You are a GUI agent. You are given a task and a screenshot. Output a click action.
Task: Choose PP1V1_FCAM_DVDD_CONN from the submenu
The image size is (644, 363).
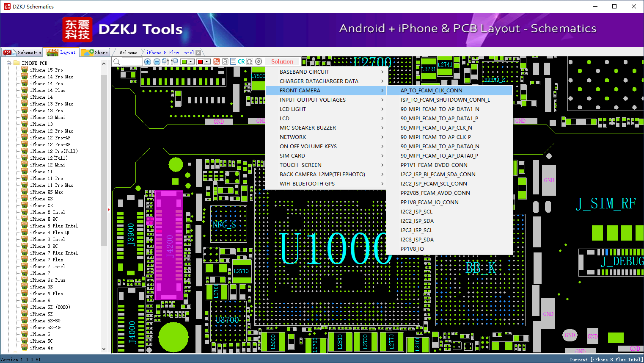point(450,165)
